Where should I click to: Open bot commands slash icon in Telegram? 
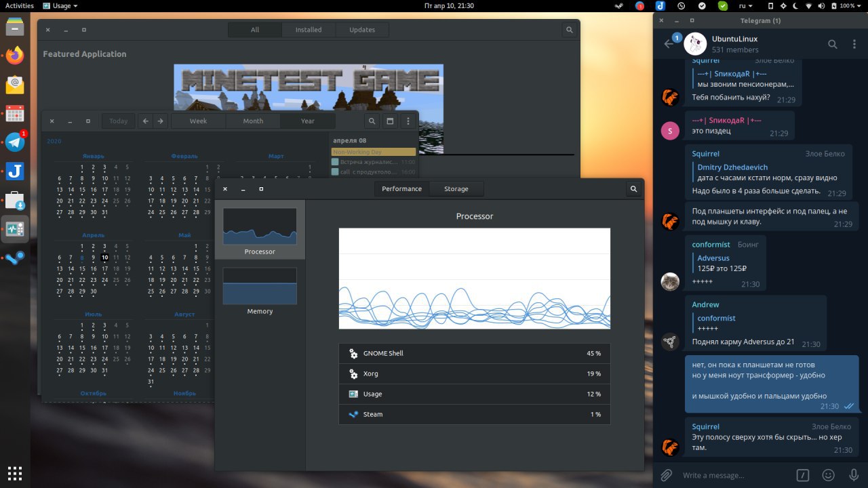tap(802, 475)
